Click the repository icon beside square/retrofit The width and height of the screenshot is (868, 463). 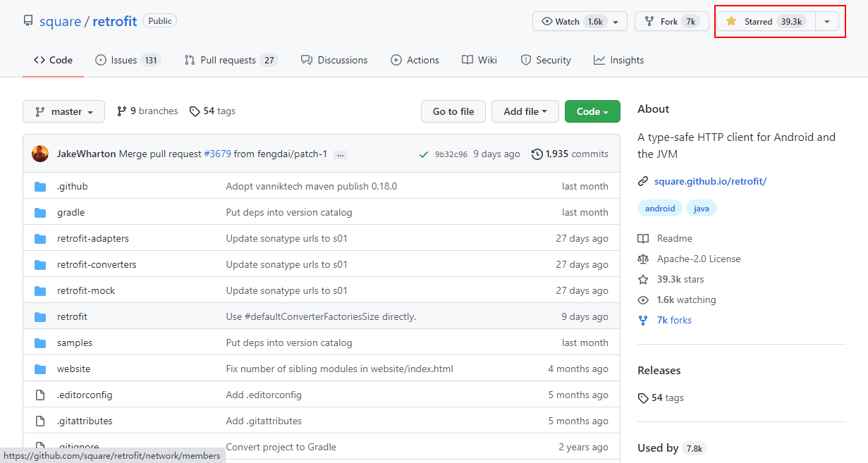(28, 21)
